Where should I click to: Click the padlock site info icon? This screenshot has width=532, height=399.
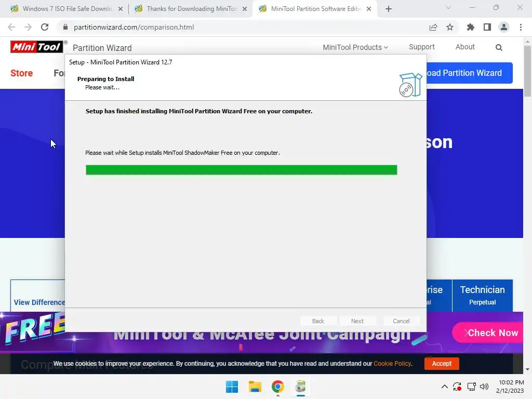pyautogui.click(x=65, y=27)
